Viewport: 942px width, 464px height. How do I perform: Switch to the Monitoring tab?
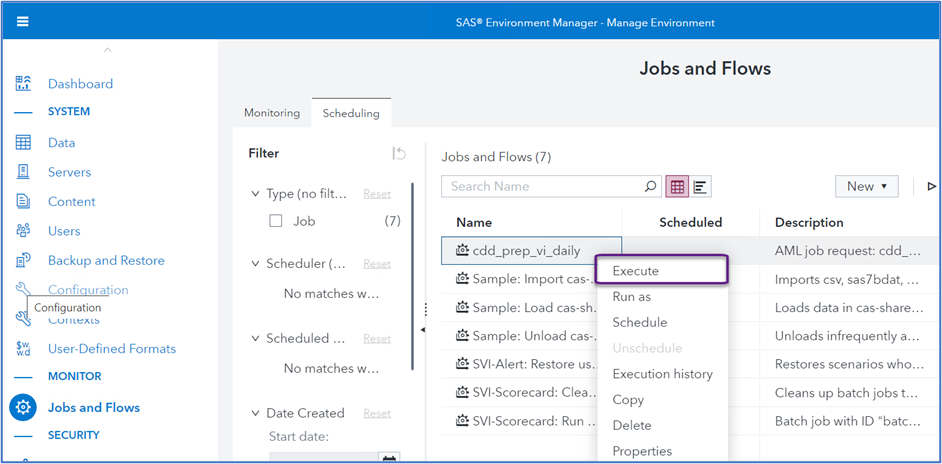[x=272, y=113]
